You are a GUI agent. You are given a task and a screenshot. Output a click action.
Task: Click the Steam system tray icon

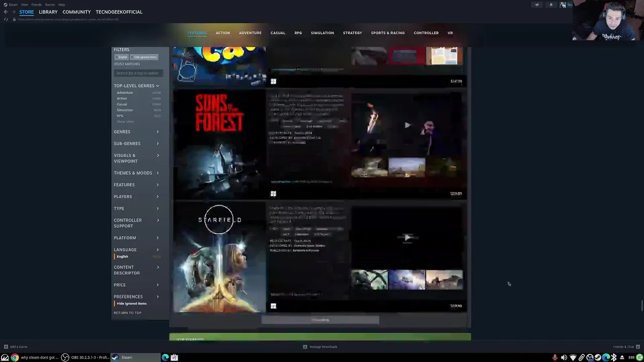(598, 357)
